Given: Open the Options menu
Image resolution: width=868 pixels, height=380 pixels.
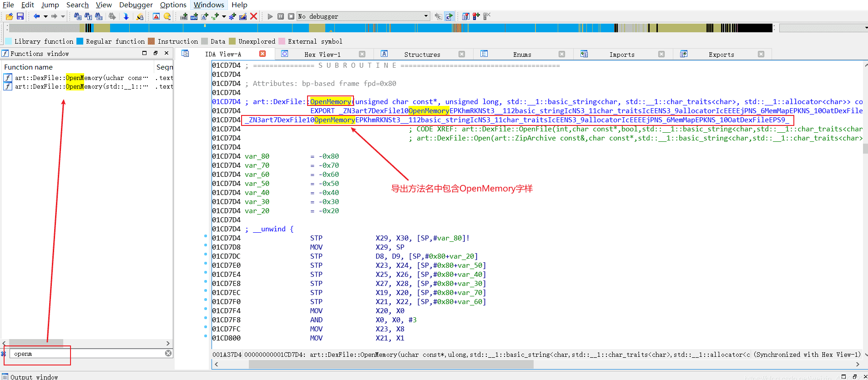Looking at the screenshot, I should [173, 5].
